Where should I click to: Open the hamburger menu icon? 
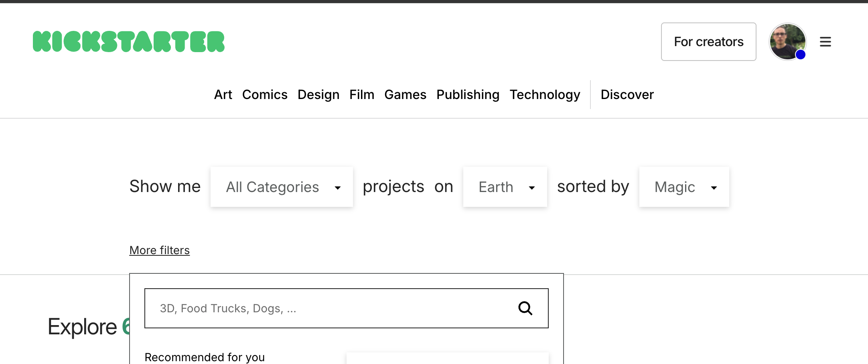[825, 42]
